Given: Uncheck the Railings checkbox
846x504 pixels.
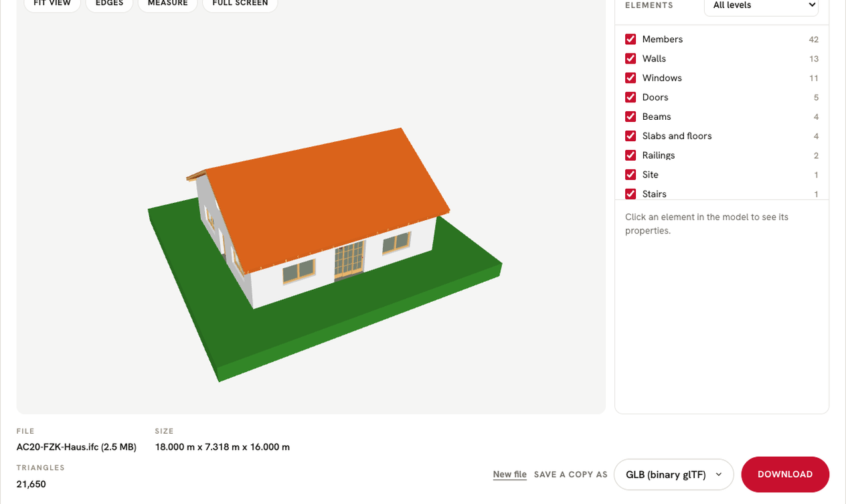Looking at the screenshot, I should pyautogui.click(x=630, y=155).
